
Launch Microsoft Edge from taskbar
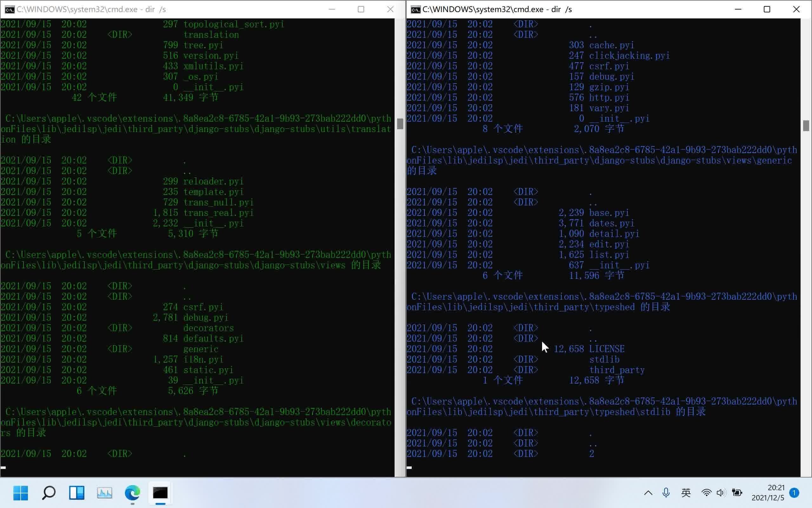click(133, 493)
